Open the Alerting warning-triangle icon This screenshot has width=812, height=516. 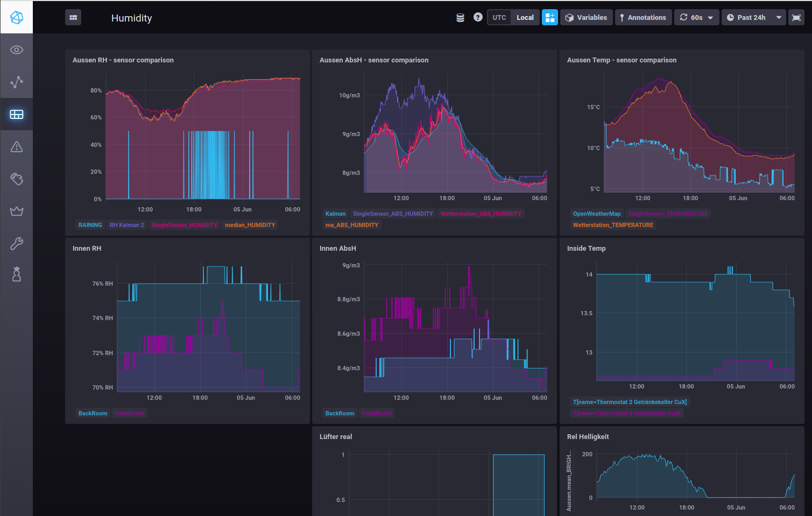(x=17, y=146)
